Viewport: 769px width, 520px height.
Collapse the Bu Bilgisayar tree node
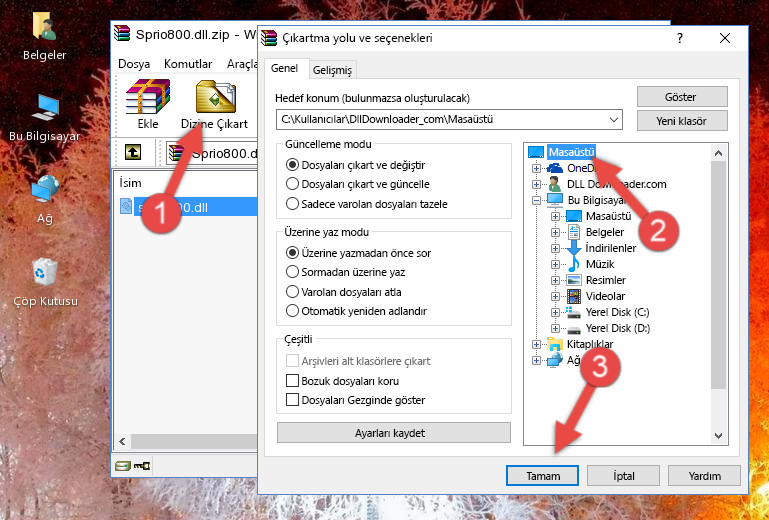tap(537, 200)
